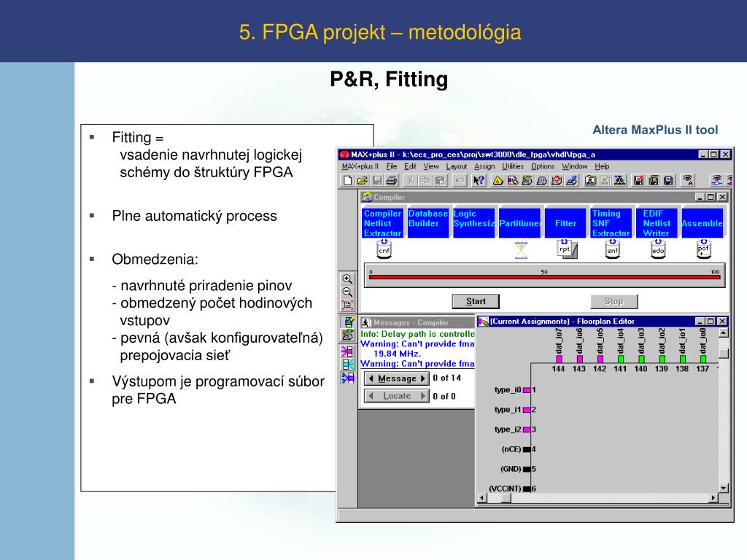Click the magenta type_i0 pin 1 marker
747x560 pixels.
click(527, 390)
